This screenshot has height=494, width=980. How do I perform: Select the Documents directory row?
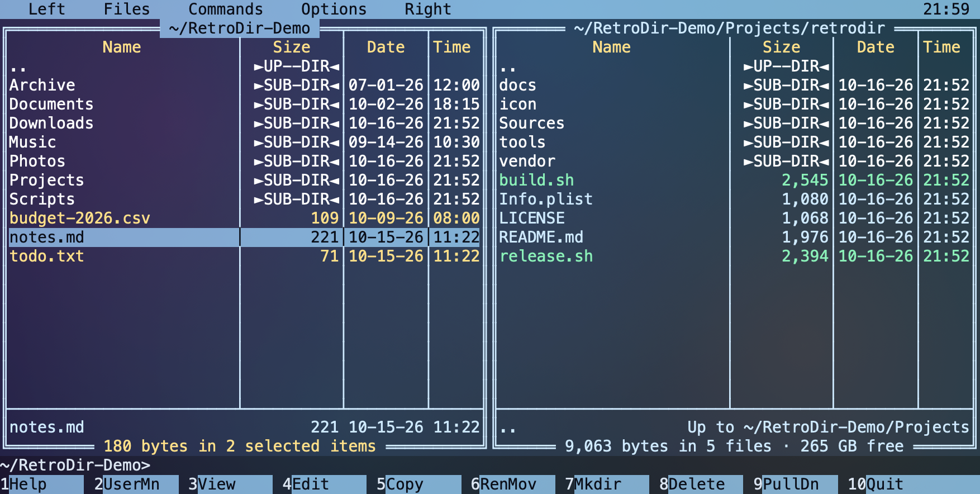(245, 104)
